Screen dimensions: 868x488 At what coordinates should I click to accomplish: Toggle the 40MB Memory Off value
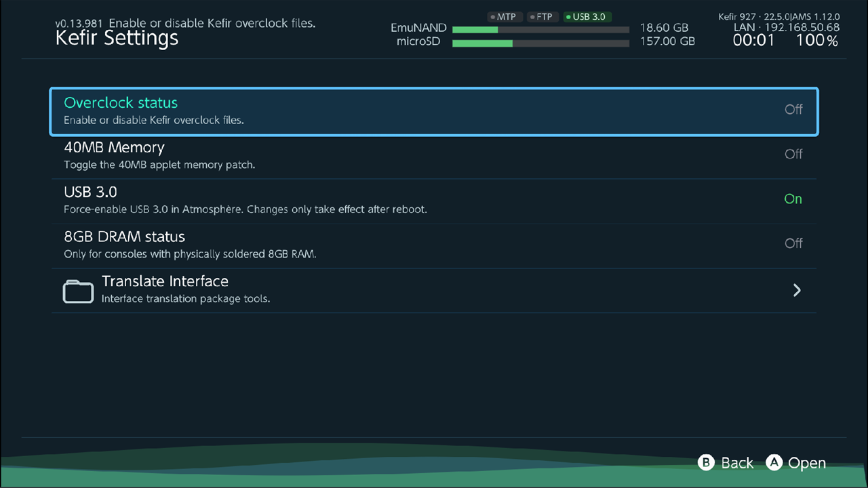pyautogui.click(x=793, y=154)
